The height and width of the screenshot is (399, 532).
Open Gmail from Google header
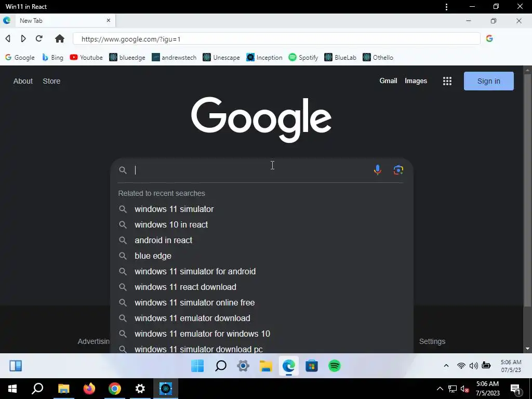[388, 81]
